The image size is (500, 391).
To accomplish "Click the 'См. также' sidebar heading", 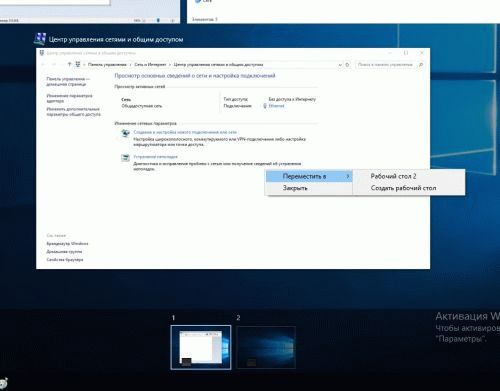I will [56, 235].
